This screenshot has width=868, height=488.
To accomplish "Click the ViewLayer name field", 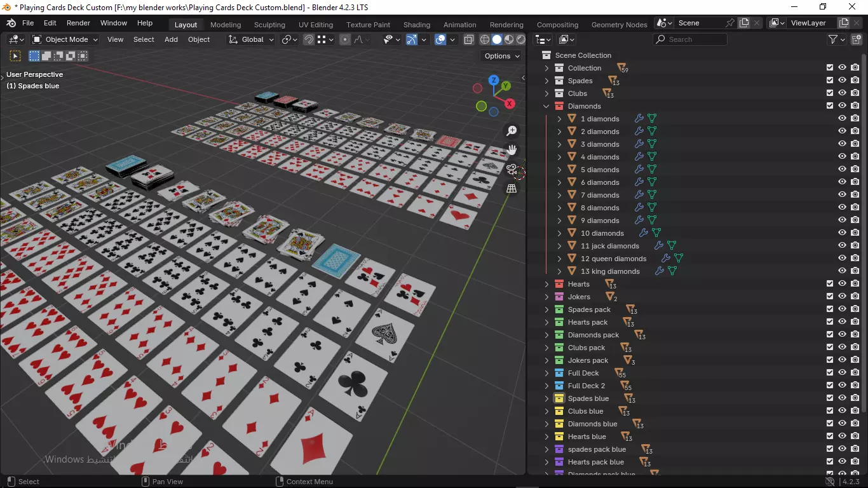I will coord(811,23).
